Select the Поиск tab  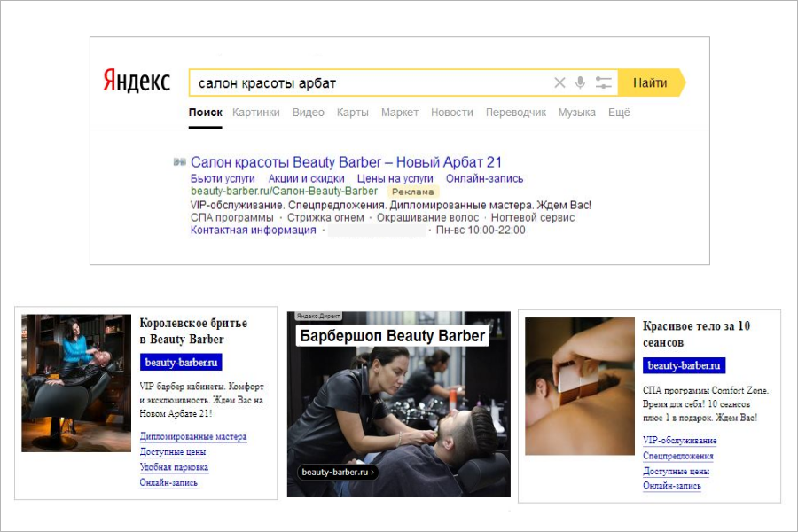click(x=205, y=113)
